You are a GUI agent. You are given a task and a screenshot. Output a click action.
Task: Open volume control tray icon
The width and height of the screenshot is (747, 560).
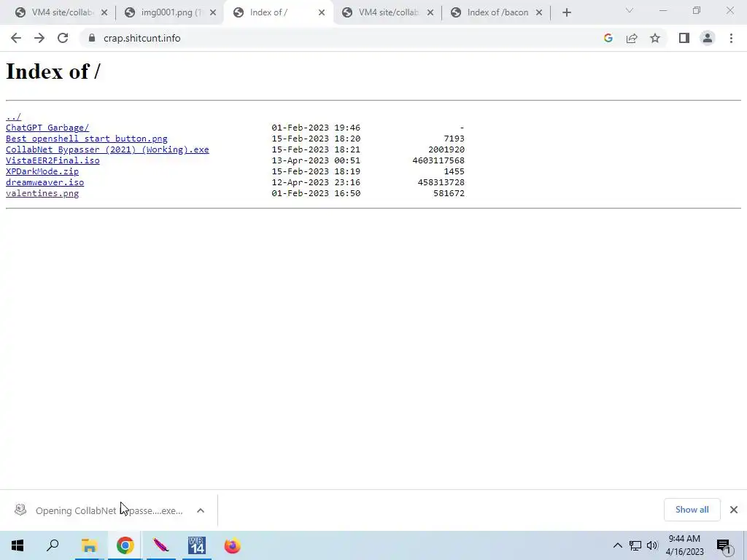click(652, 545)
